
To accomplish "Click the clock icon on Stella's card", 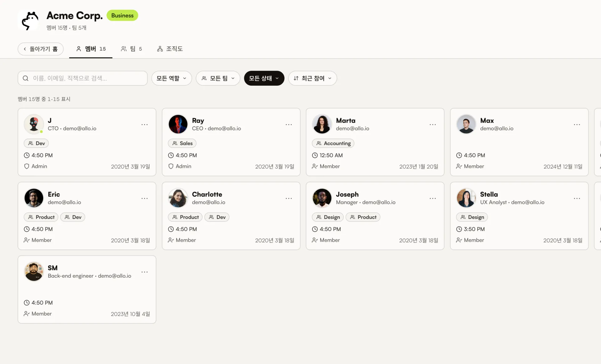I will click(x=459, y=229).
